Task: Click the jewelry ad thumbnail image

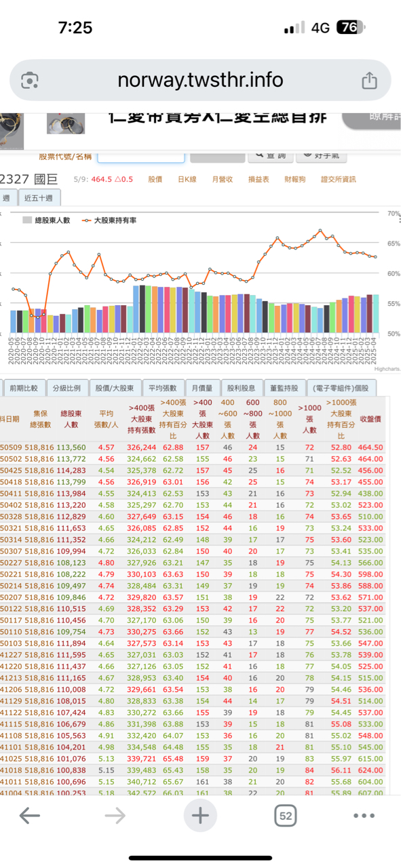Action: pos(66,123)
